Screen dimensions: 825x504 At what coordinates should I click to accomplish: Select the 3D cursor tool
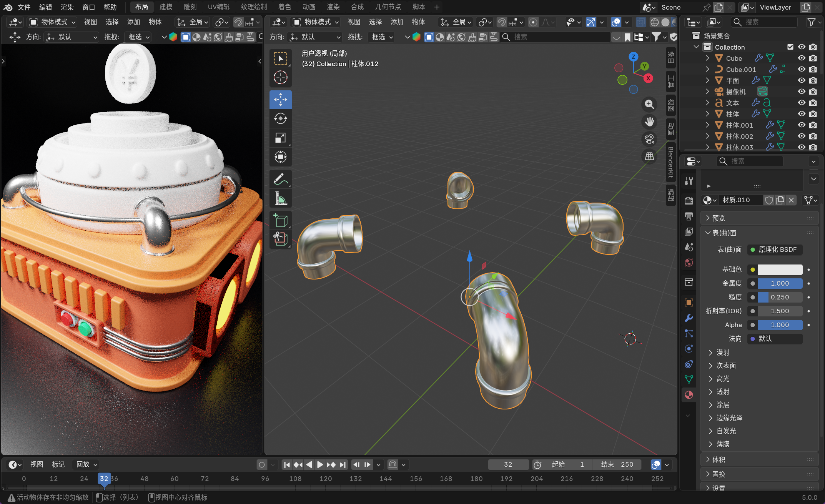(x=280, y=77)
